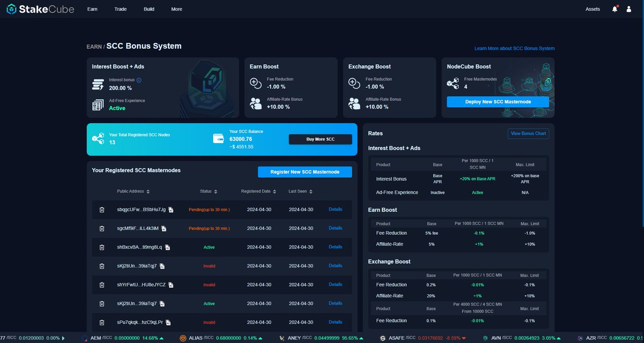
Task: Open the StakeCube logo home link
Action: point(40,9)
